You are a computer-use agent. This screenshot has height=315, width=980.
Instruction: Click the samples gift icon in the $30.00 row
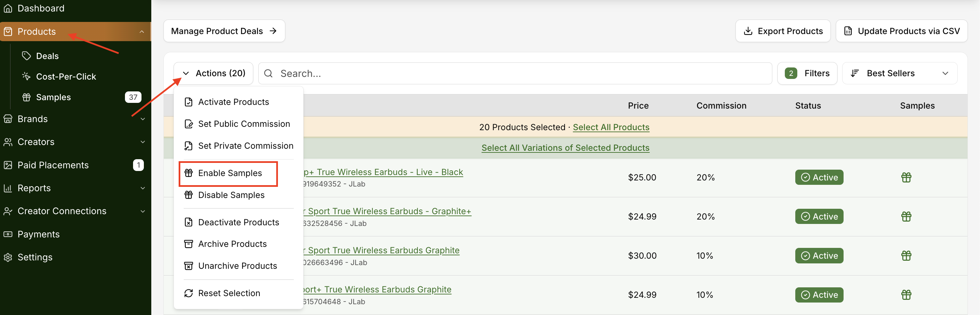coord(906,255)
